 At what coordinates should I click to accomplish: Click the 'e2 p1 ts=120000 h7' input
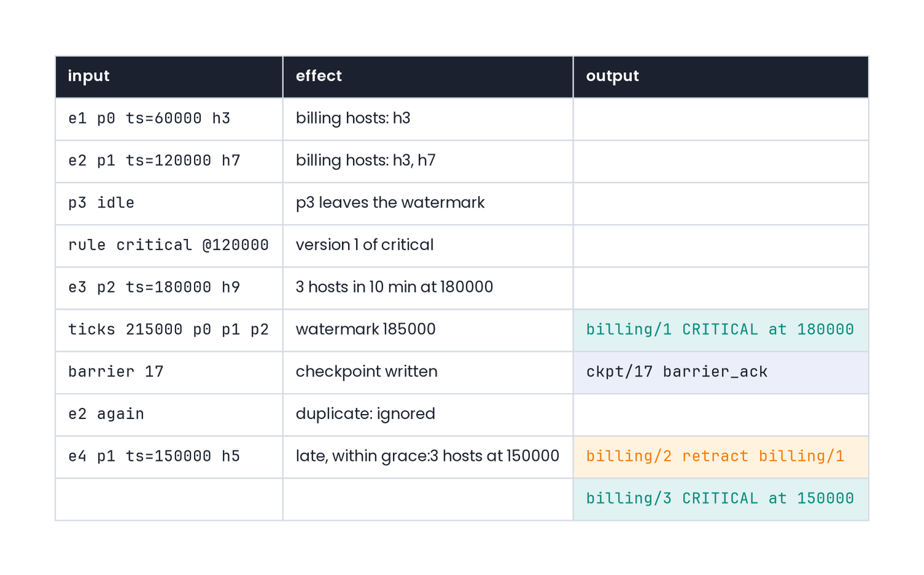point(169,161)
